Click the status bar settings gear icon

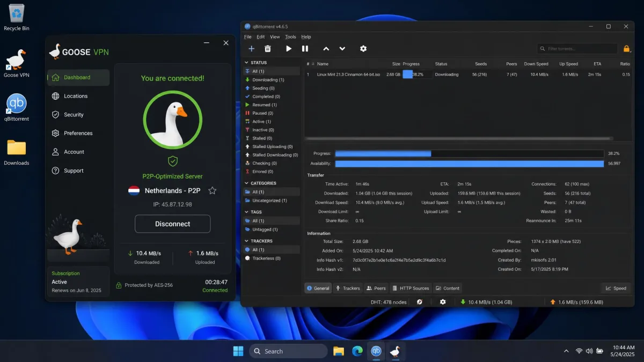coord(443,302)
